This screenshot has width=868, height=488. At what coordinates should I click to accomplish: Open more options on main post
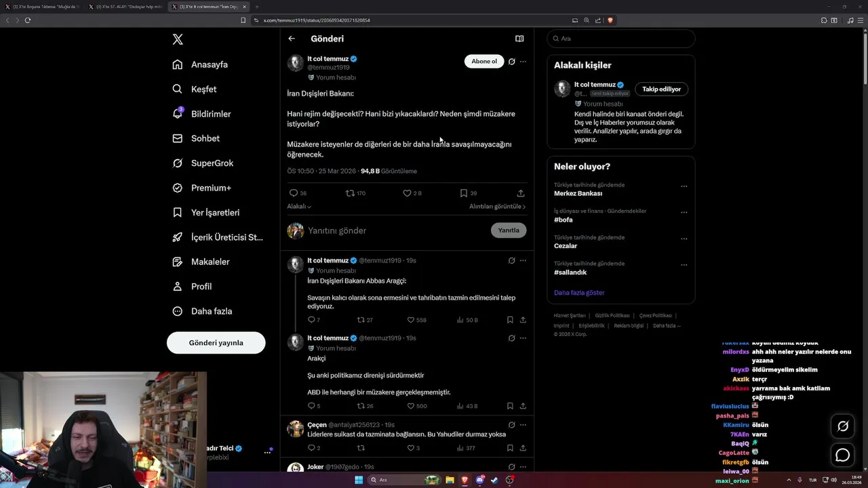point(523,62)
